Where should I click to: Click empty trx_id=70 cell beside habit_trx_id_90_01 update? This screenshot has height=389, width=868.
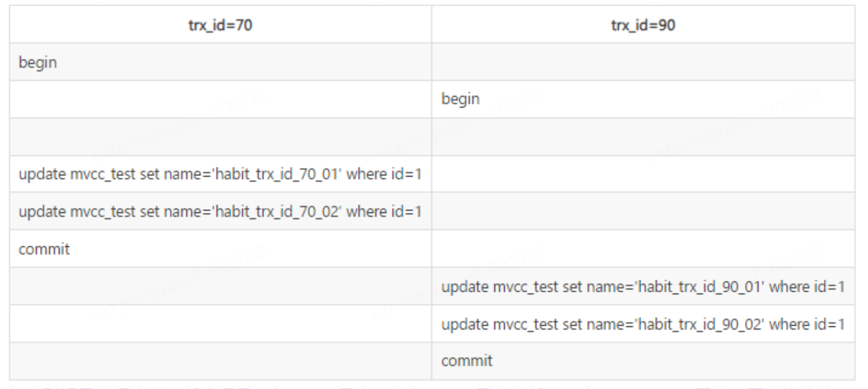point(220,285)
